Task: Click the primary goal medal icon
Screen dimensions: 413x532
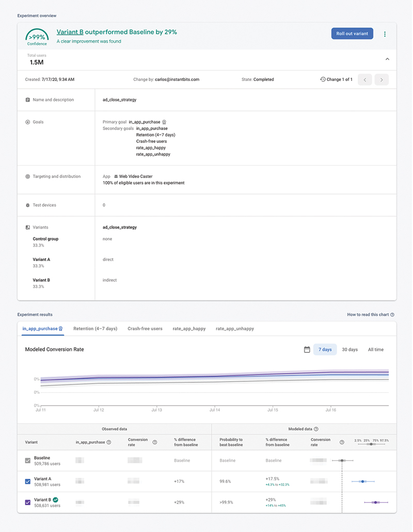Action: tap(164, 122)
